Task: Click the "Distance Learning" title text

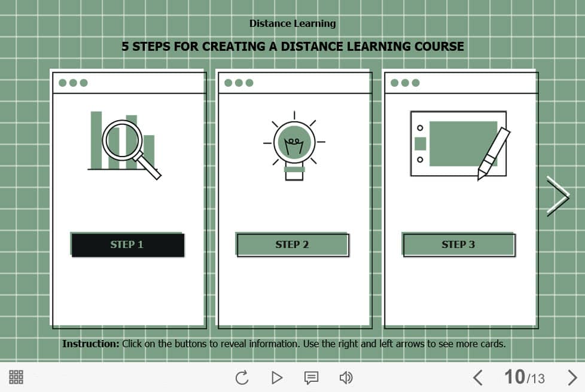Action: point(292,24)
